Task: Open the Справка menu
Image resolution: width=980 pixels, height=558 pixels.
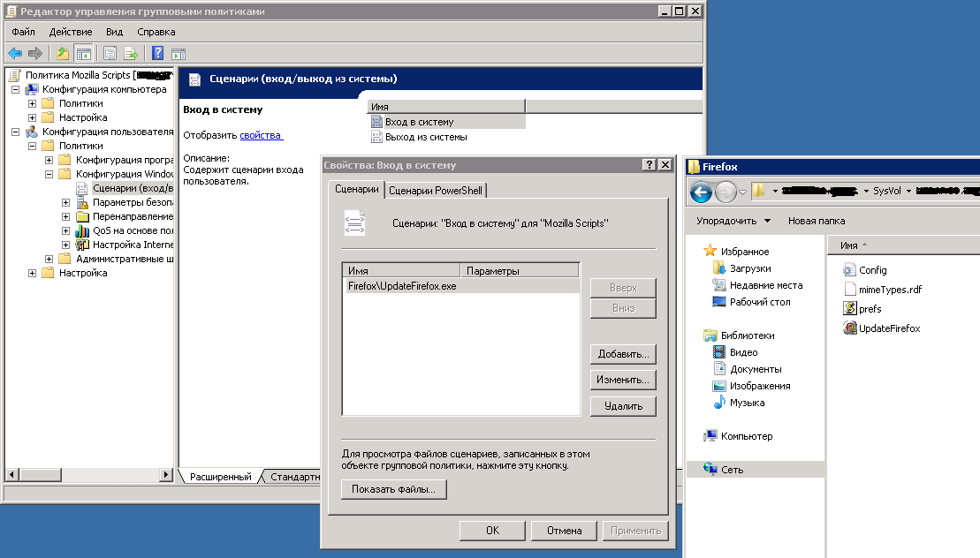Action: point(156,32)
